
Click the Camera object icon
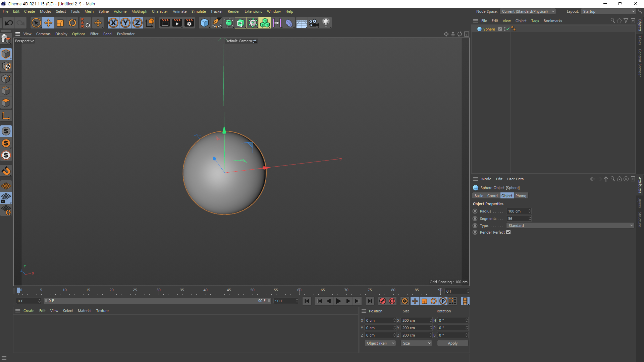pyautogui.click(x=314, y=23)
